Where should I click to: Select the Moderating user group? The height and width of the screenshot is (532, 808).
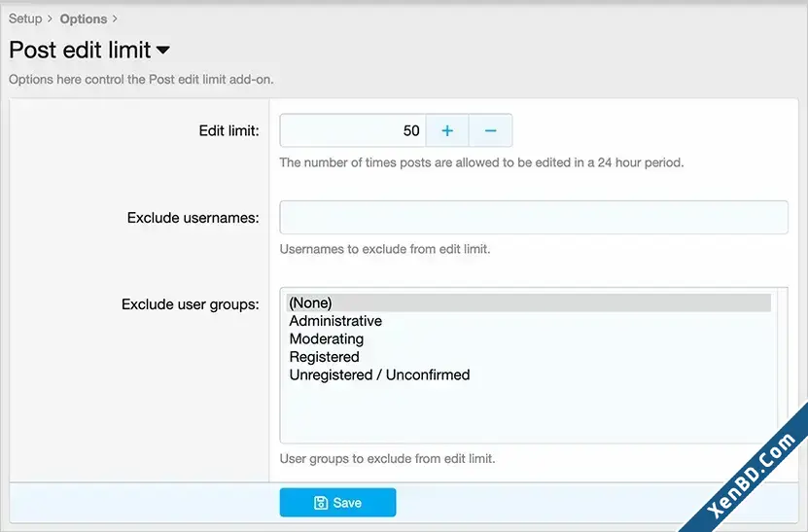[528, 338]
